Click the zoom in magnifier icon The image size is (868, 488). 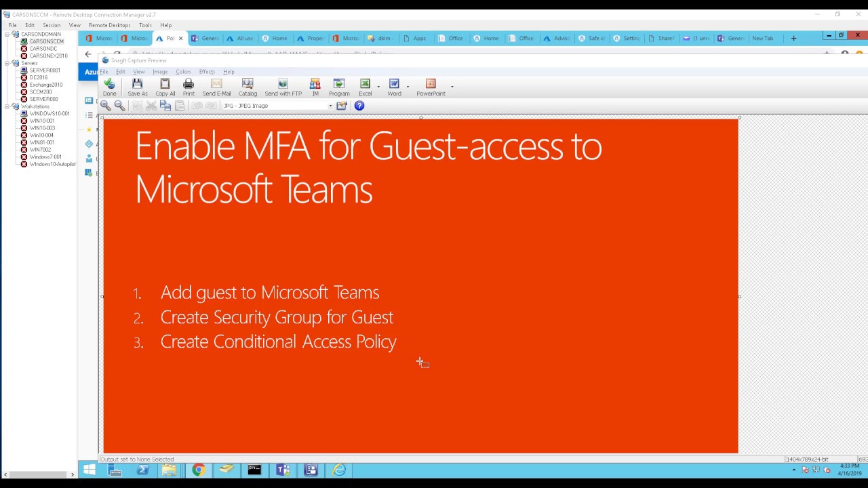coord(106,106)
